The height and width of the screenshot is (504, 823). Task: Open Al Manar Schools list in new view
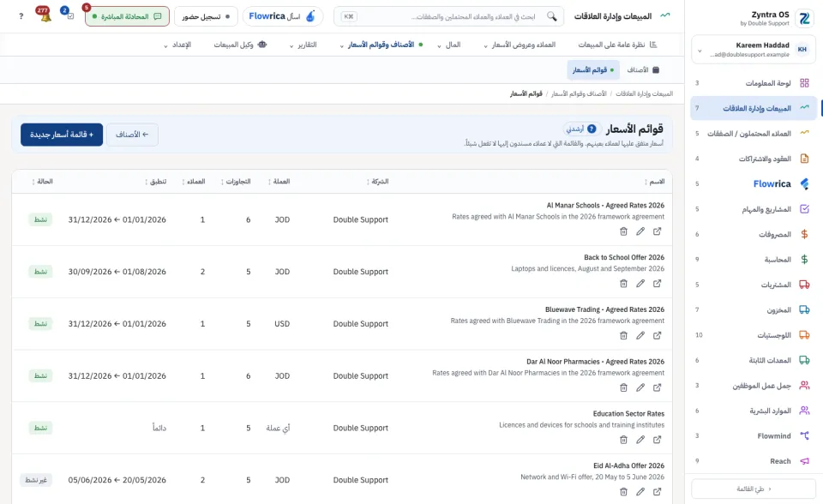point(658,231)
